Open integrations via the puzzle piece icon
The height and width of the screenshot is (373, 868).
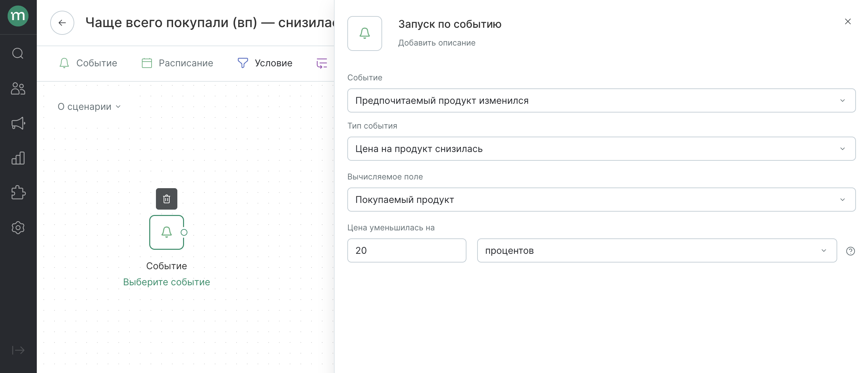point(18,193)
